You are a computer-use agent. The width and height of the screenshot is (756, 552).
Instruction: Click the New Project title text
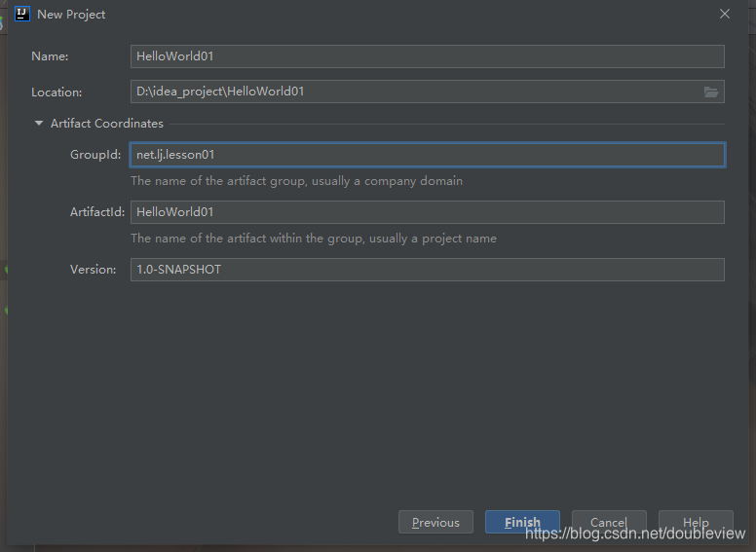pos(71,15)
